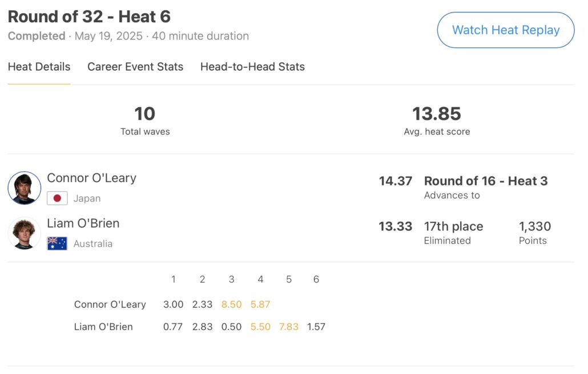Click Liam O'Brien's avatar photo

[25, 233]
